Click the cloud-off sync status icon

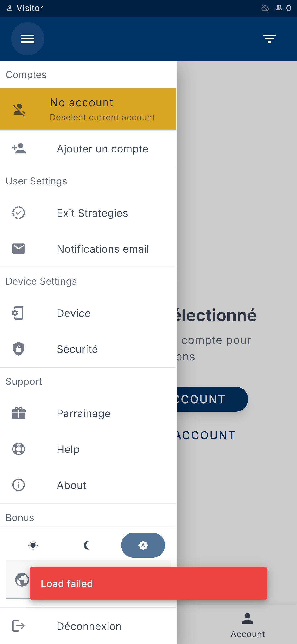[265, 8]
